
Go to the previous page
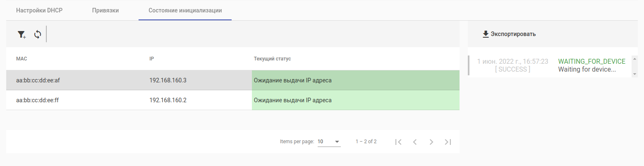click(415, 142)
